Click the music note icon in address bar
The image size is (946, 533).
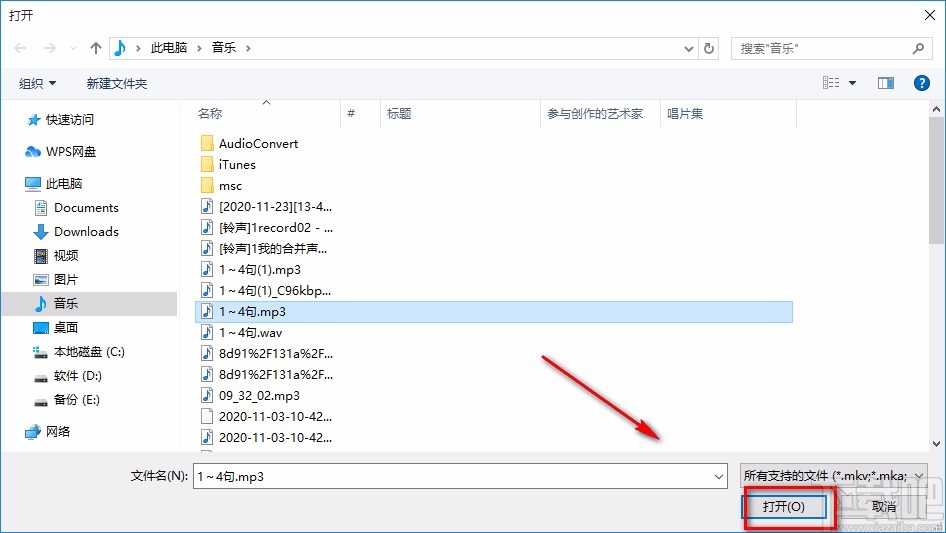point(120,48)
